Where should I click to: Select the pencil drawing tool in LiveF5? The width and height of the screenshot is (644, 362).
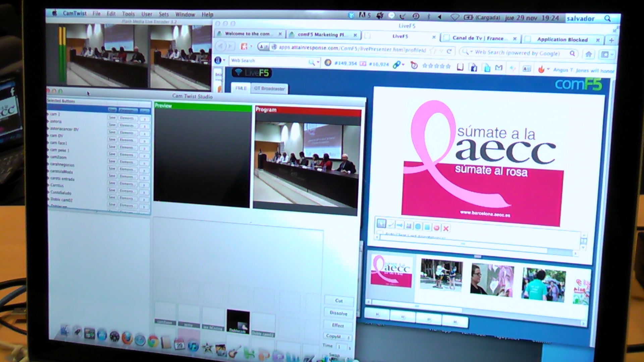pos(391,224)
